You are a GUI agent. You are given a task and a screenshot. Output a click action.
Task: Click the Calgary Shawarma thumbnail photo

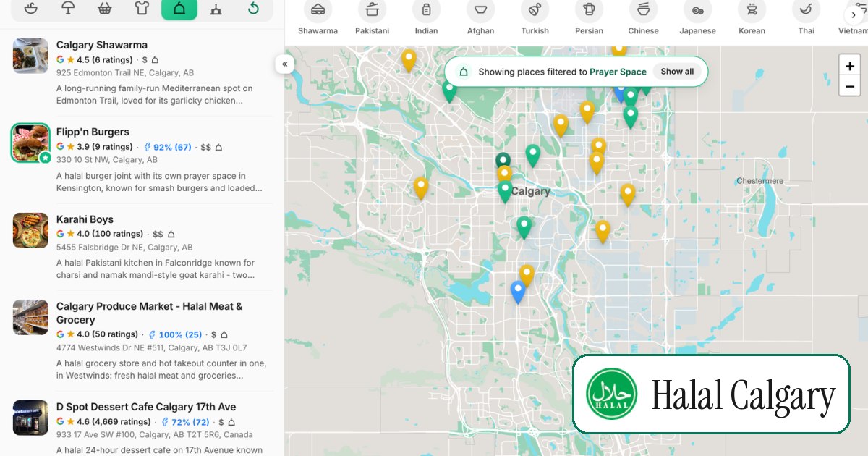tap(30, 56)
